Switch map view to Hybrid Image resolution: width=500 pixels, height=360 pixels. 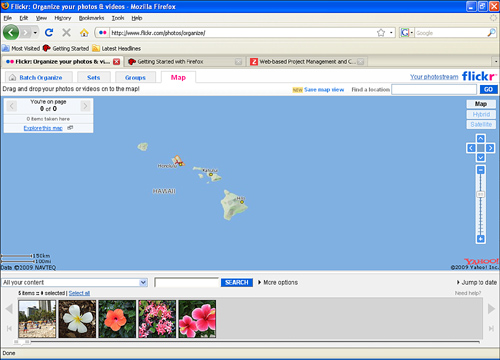pos(481,114)
